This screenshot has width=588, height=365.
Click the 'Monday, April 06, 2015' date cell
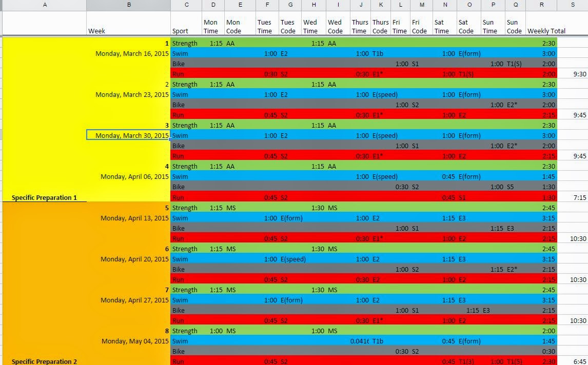tap(129, 176)
